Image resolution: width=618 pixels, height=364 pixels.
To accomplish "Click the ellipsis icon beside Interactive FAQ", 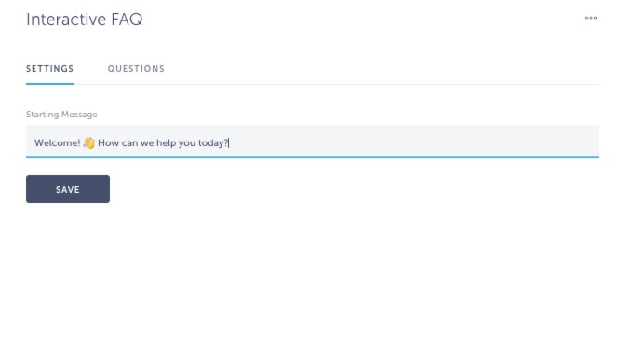I will (x=590, y=18).
